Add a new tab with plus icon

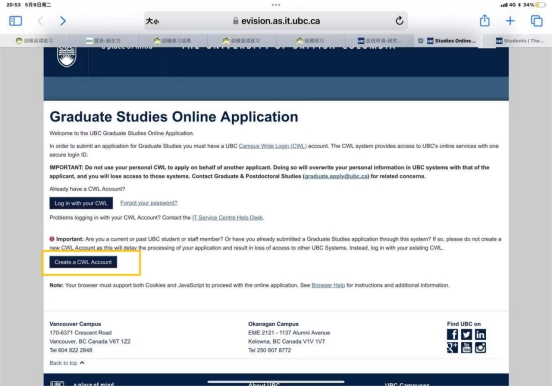click(510, 21)
